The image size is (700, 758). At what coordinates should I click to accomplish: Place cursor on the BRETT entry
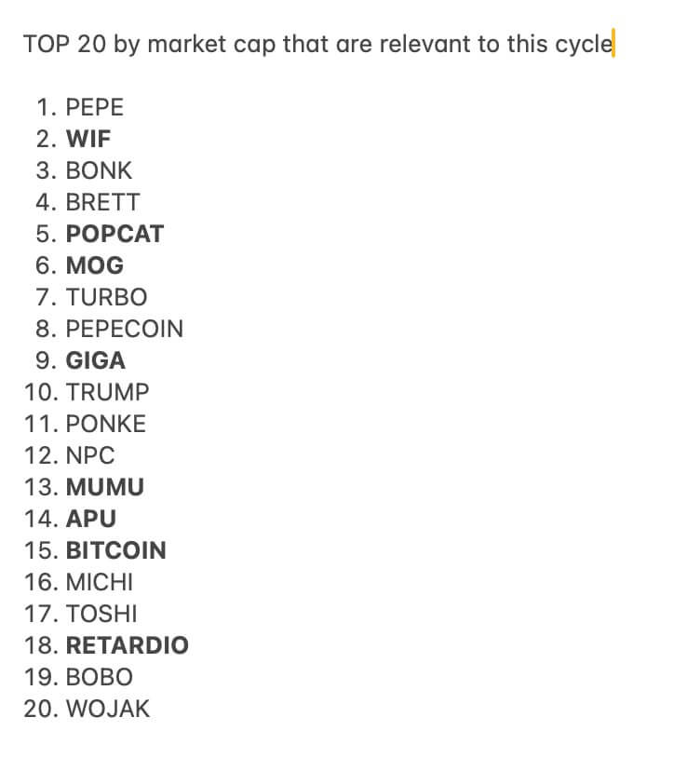[102, 202]
